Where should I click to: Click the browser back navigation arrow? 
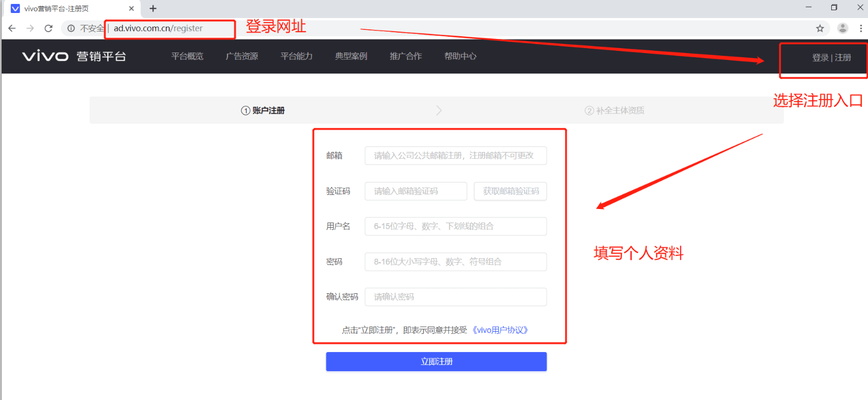[x=12, y=28]
